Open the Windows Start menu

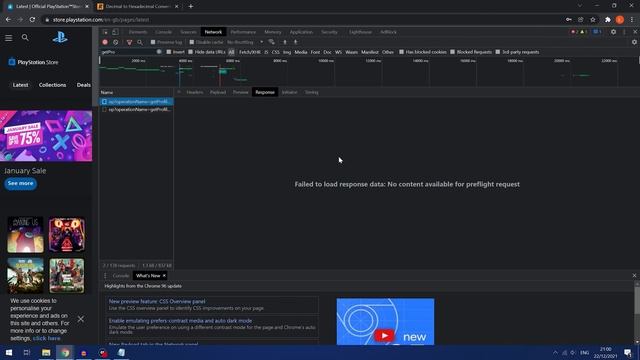pos(9,353)
